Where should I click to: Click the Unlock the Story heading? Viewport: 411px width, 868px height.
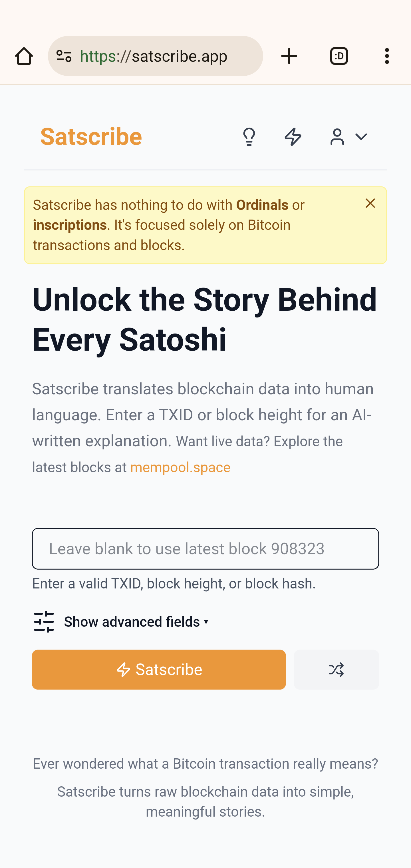point(204,319)
